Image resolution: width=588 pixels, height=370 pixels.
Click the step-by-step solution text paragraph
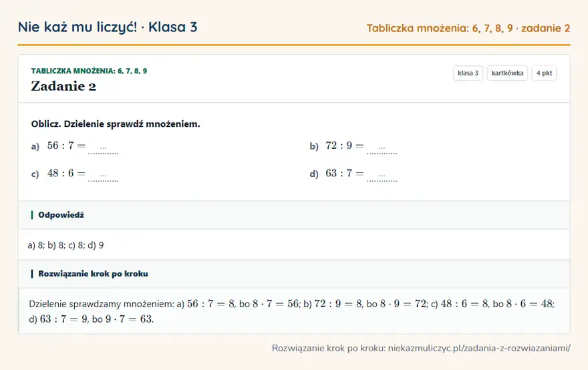click(292, 311)
